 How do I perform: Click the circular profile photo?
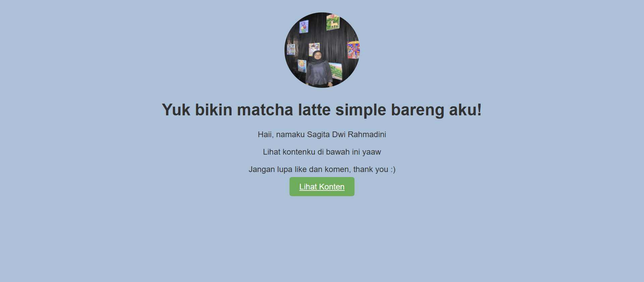click(322, 50)
